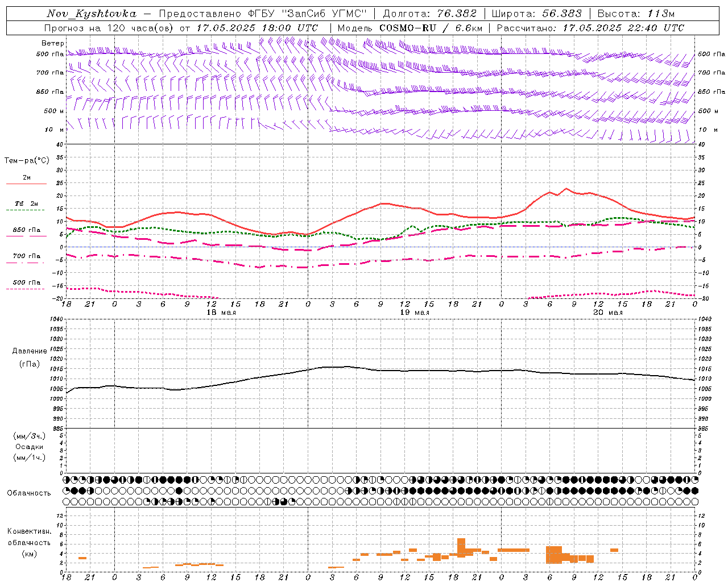
Task: Click the 'Td 2м' dew point legend entry
Action: pos(27,203)
